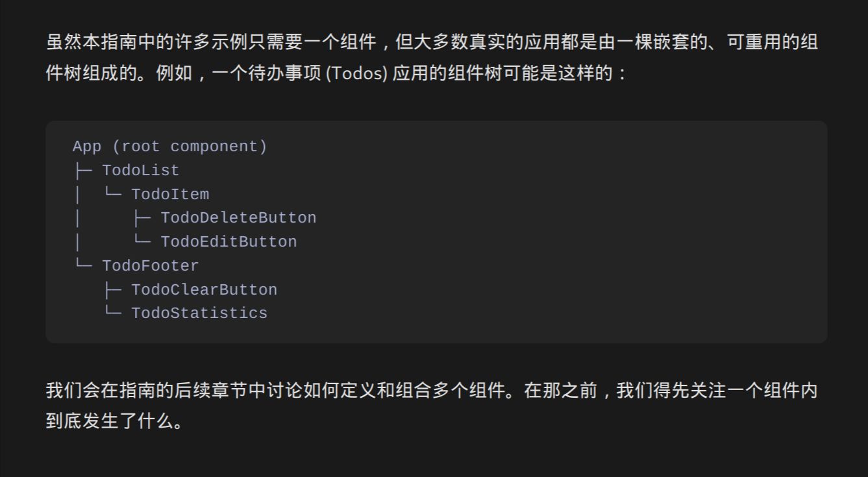Image resolution: width=868 pixels, height=477 pixels.
Task: Click the branch connector before TodoStatistics
Action: click(113, 312)
